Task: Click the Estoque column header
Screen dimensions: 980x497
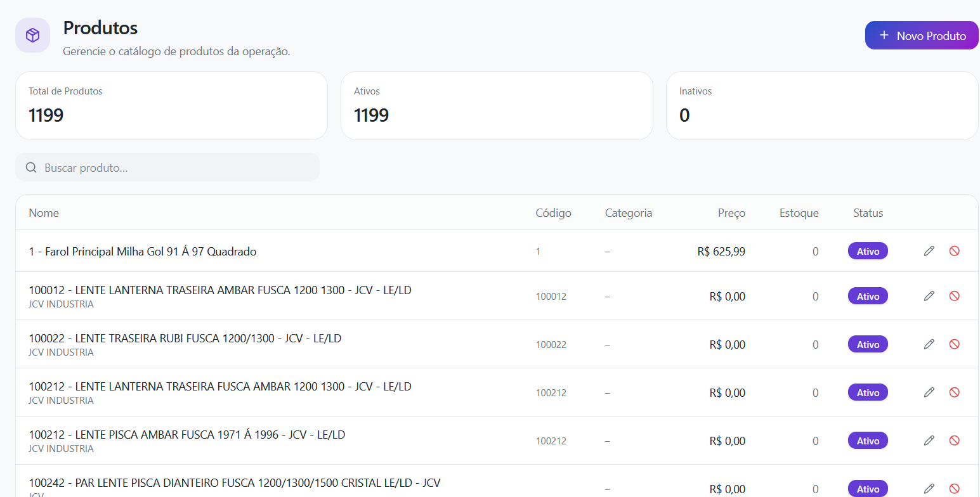Action: [799, 213]
